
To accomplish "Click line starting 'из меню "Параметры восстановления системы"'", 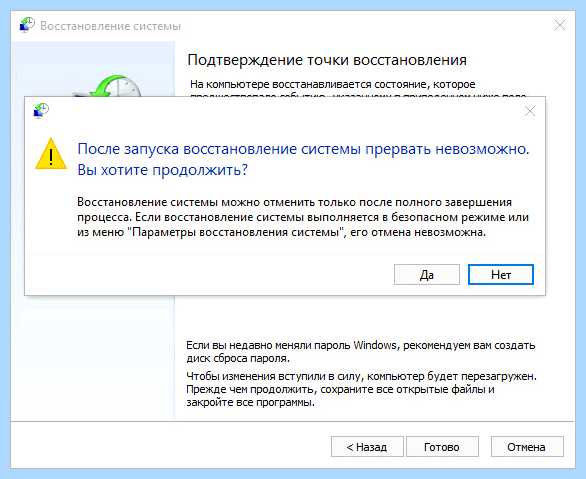I will coord(281,232).
